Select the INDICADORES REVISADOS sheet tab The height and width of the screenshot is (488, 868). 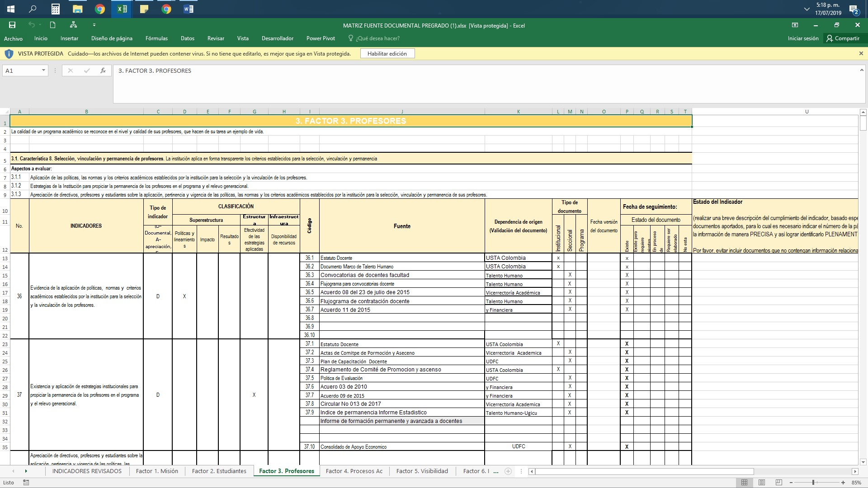(87, 471)
